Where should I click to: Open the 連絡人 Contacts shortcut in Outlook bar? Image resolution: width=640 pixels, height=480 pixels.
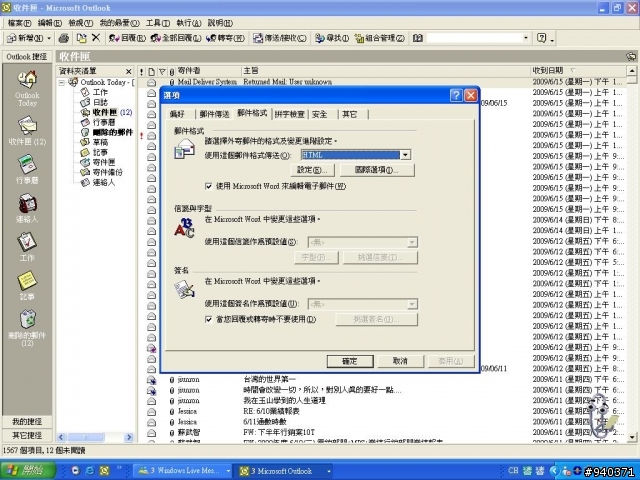[27, 208]
